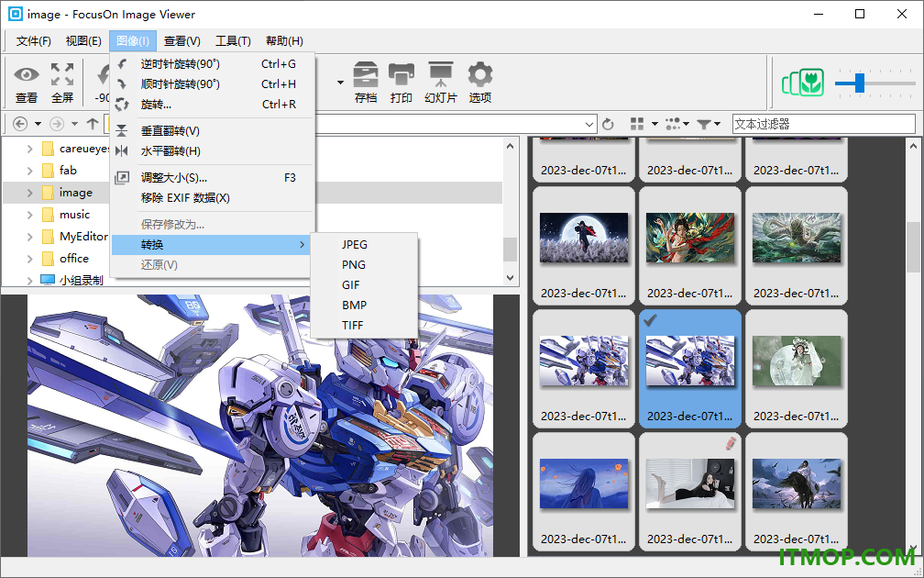Convert image to JPEG
924x578 pixels.
pos(364,244)
